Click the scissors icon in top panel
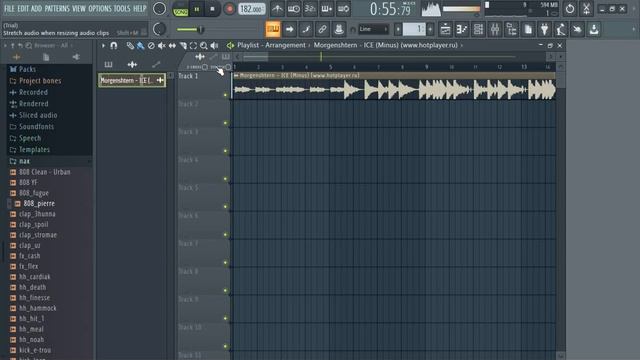Viewport: 640px width, 360px height. coord(586,8)
